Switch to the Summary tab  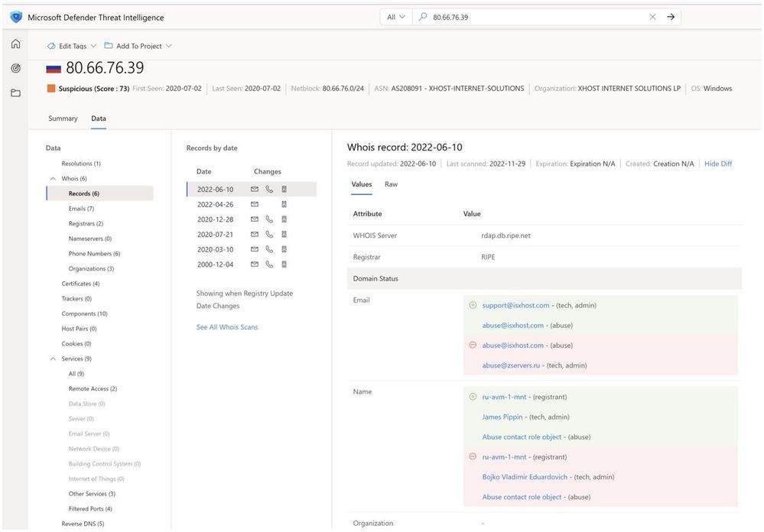coord(63,118)
